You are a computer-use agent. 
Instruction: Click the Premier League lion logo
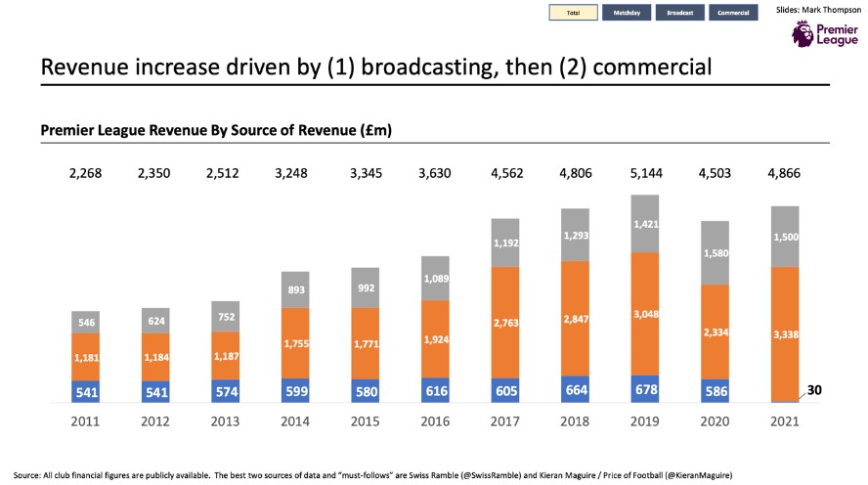802,35
